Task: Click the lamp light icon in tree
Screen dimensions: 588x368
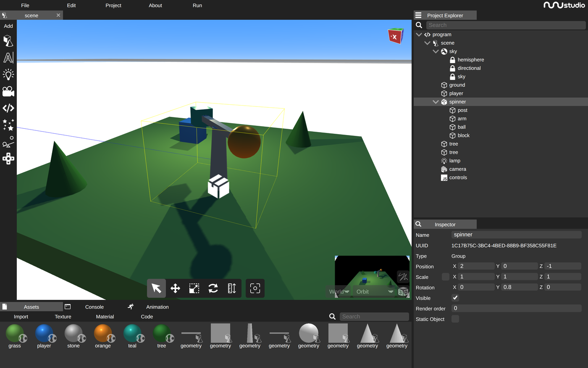Action: (x=444, y=161)
